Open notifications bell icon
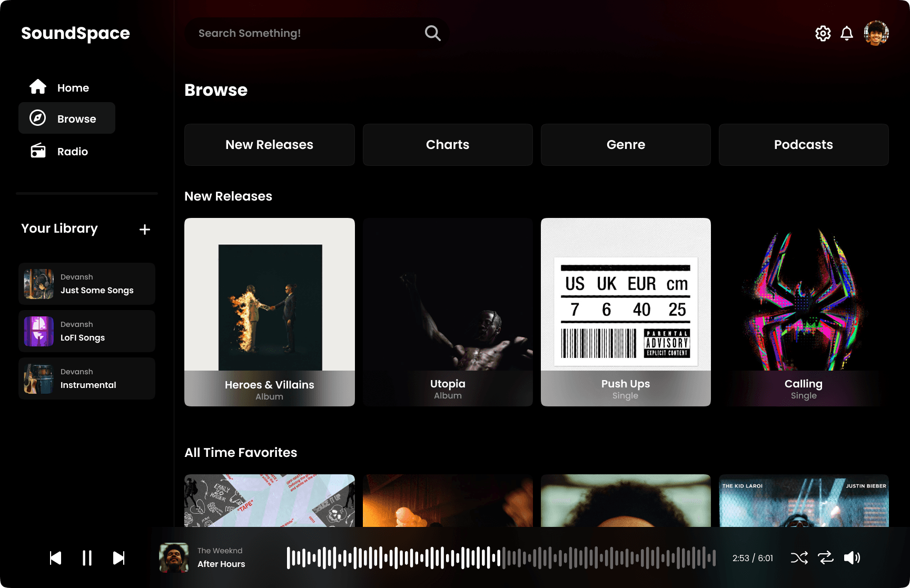910x588 pixels. point(847,34)
